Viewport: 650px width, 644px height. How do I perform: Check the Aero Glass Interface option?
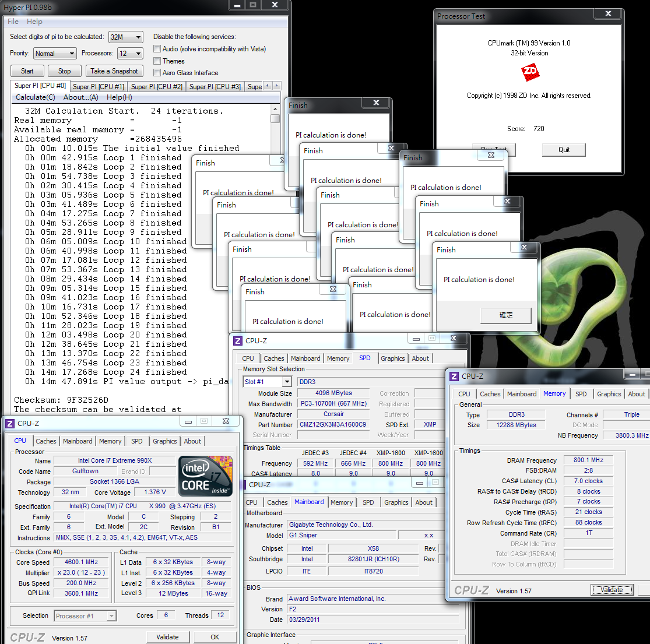coord(157,72)
